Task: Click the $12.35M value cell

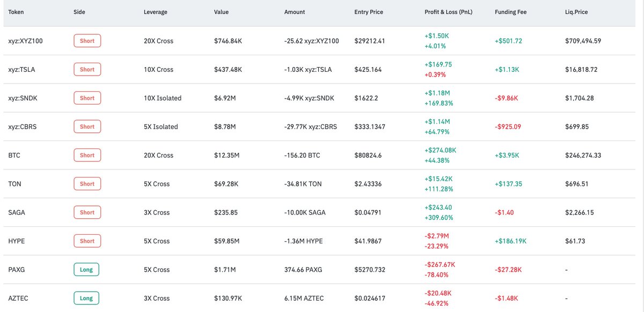Action: (227, 155)
